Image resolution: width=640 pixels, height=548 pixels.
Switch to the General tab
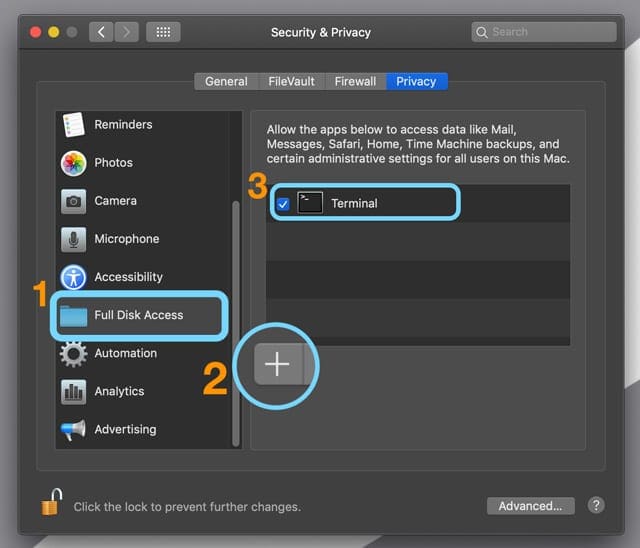coord(226,81)
